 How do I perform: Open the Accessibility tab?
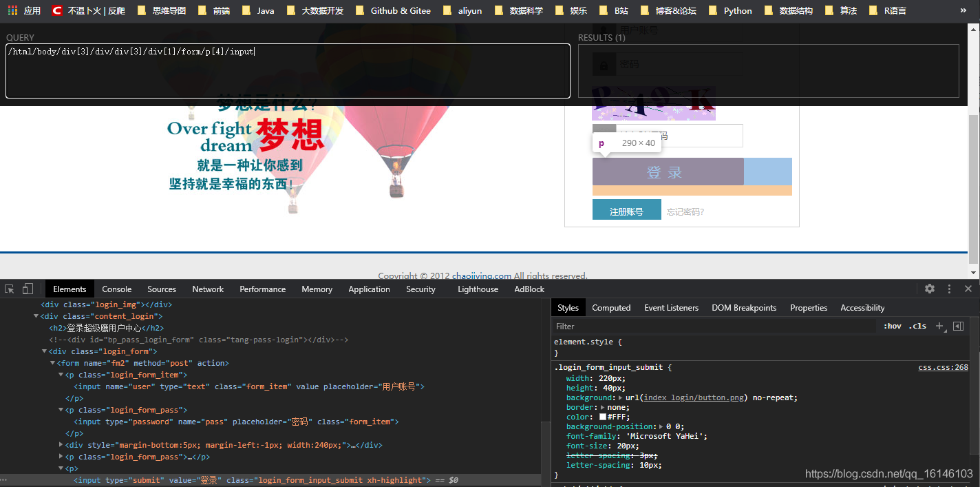pyautogui.click(x=862, y=308)
